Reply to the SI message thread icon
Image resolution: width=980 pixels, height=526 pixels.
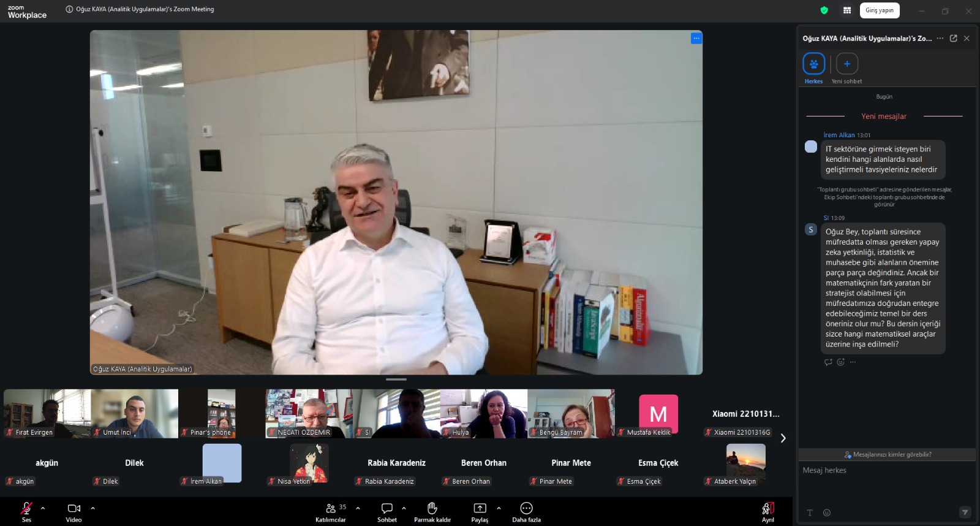(828, 362)
